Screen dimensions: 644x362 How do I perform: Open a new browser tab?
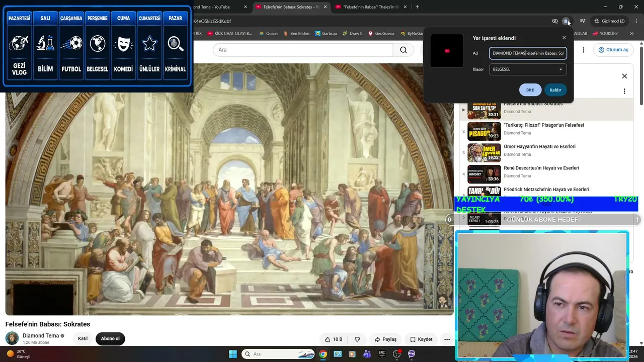coord(417,7)
